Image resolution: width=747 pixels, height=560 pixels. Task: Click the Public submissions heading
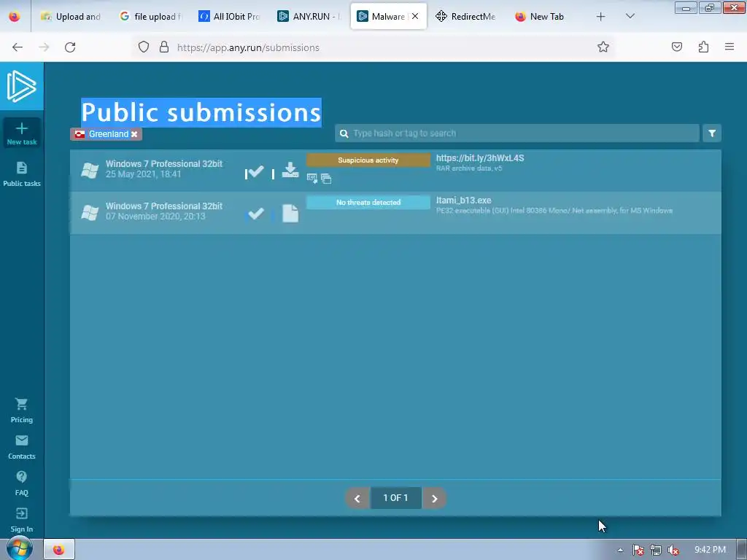coord(201,112)
